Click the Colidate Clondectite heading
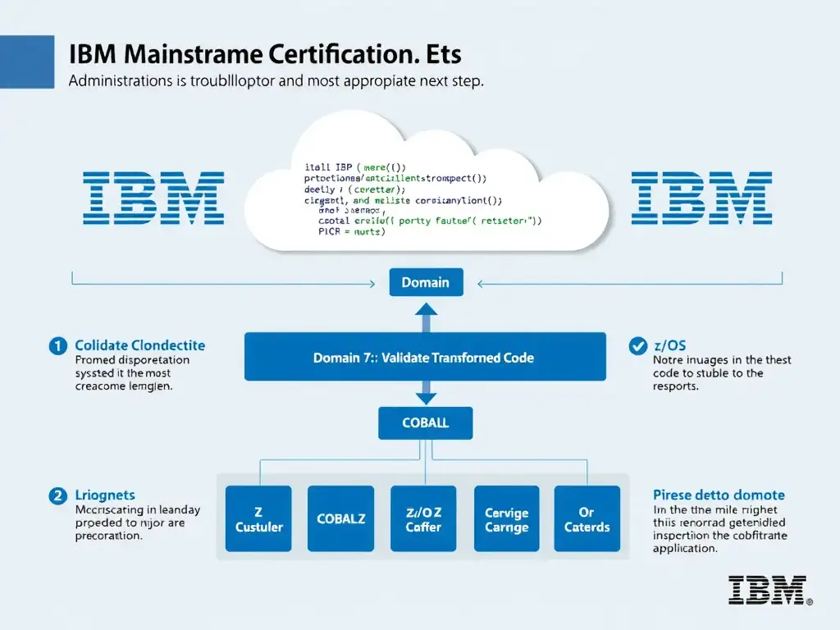The height and width of the screenshot is (630, 840). (x=139, y=345)
